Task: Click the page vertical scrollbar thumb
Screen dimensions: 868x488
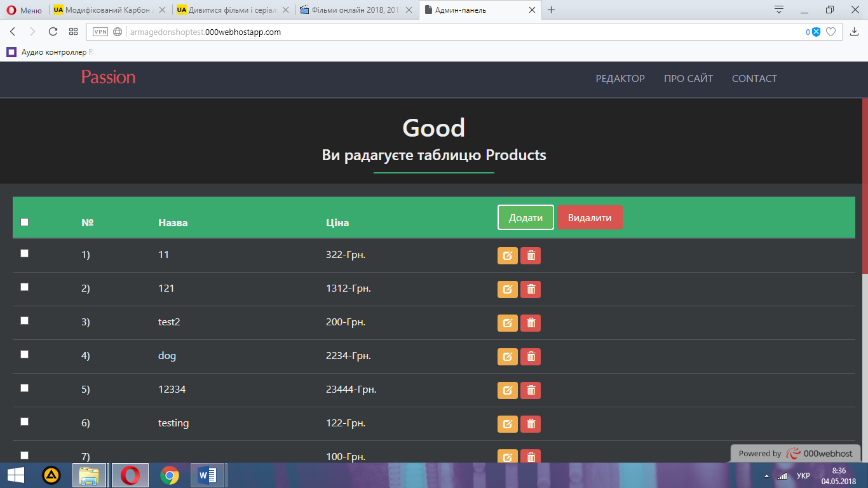Action: [x=865, y=186]
